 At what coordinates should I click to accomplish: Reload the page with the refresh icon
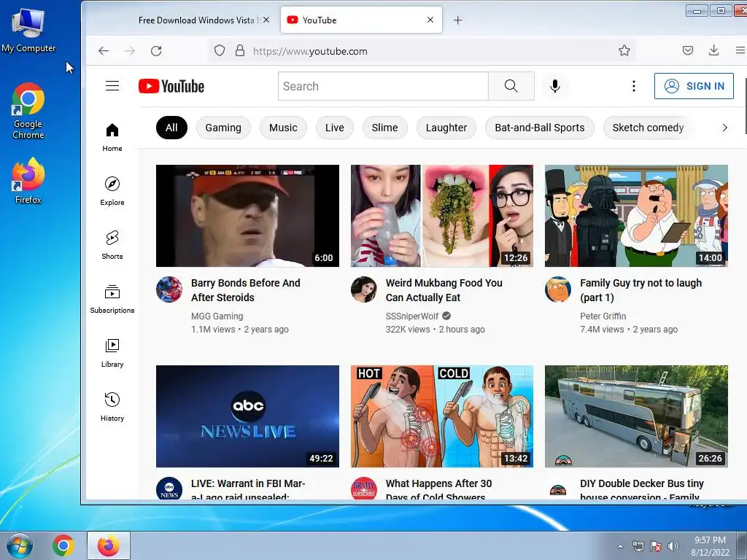[x=156, y=51]
